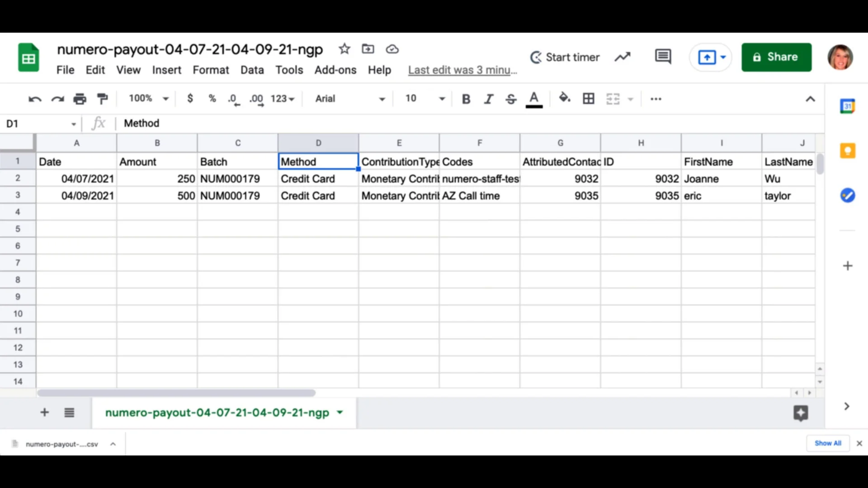This screenshot has width=868, height=488.
Task: Open the fill color bucket
Action: point(565,98)
